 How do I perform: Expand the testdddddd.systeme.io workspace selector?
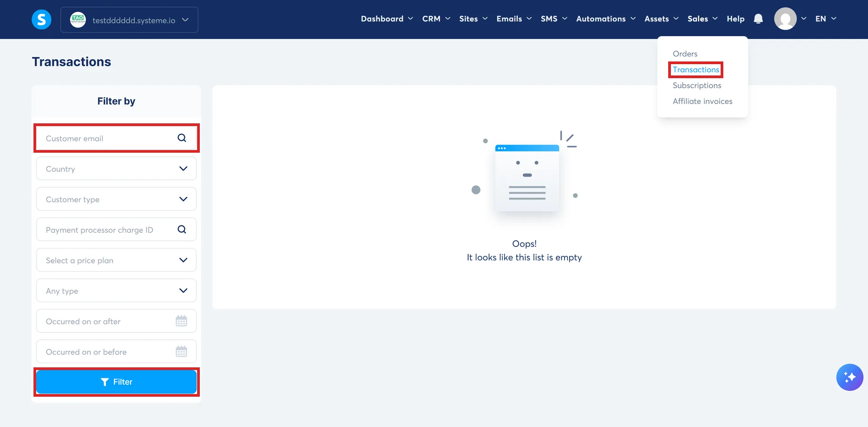(x=129, y=19)
